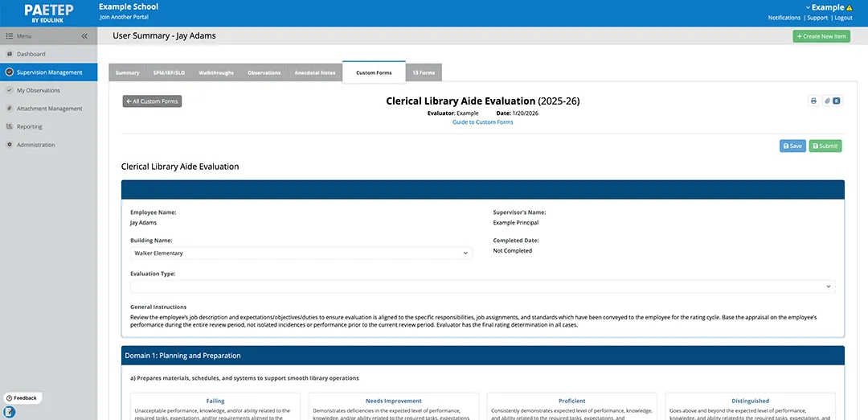868x420 pixels.
Task: Switch to the Summary tab
Action: pos(127,72)
